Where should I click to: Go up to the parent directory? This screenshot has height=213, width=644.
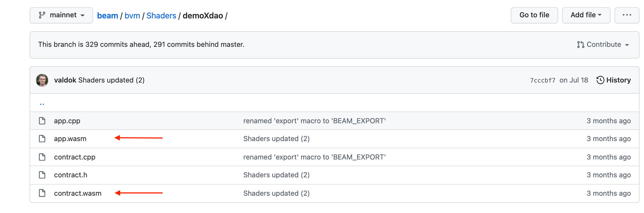[42, 104]
